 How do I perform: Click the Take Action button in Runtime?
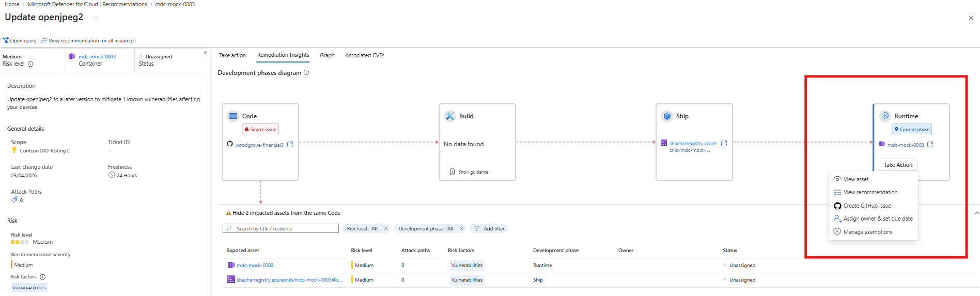coord(898,165)
